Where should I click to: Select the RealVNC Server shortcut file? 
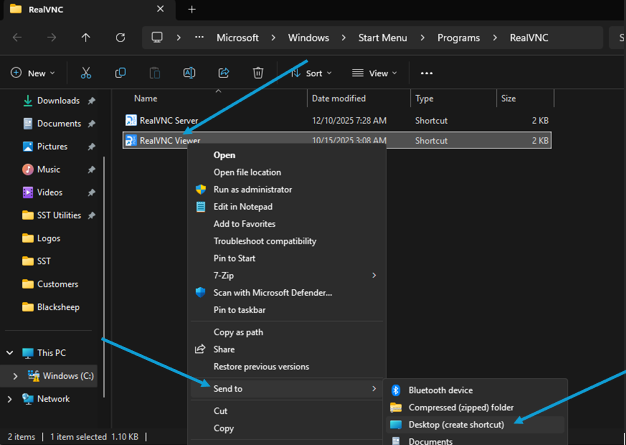pyautogui.click(x=168, y=120)
